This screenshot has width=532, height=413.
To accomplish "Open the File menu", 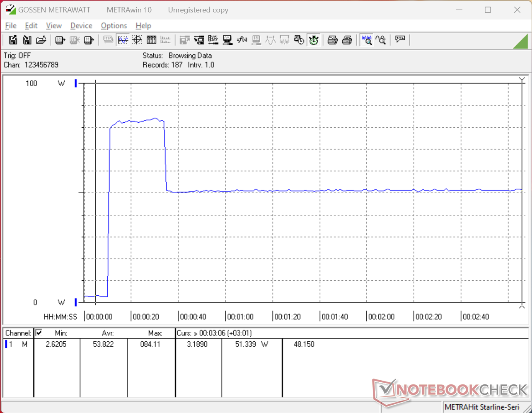I will tap(11, 26).
